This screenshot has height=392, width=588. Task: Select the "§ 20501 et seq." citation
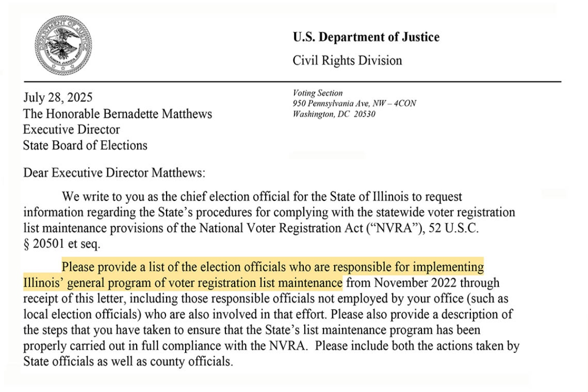61,245
